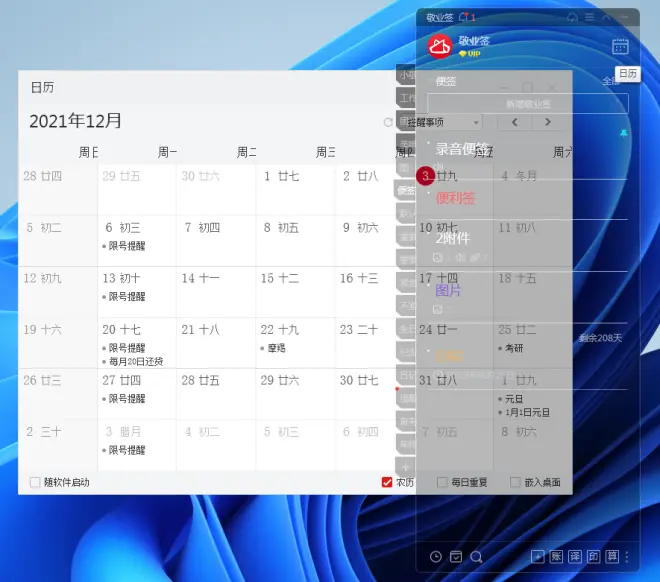Select the 便签 category tab in the sidebar
The image size is (660, 582).
coord(405,190)
